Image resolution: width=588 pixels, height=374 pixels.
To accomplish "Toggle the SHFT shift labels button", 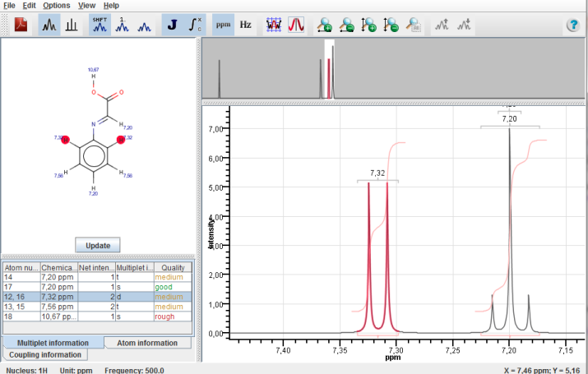I will pos(100,25).
